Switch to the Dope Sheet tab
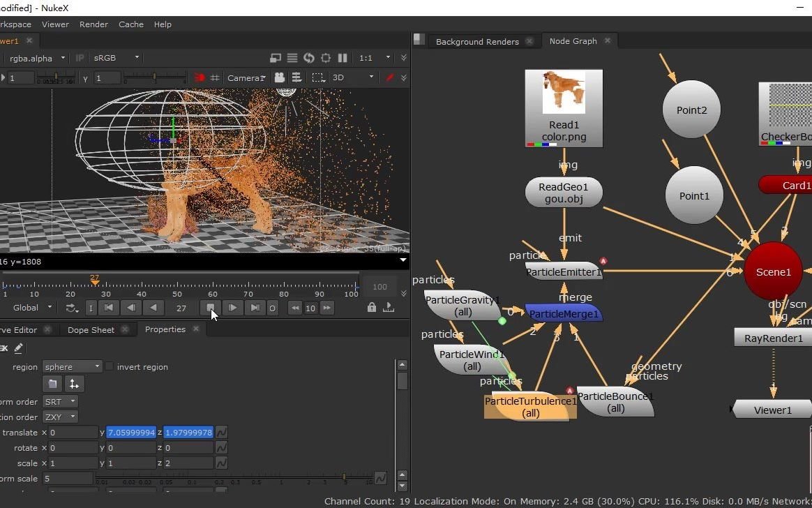The image size is (812, 508). point(91,330)
